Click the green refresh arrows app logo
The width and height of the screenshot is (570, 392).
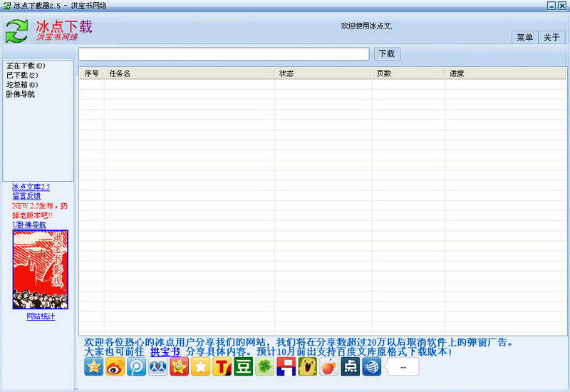tap(17, 31)
